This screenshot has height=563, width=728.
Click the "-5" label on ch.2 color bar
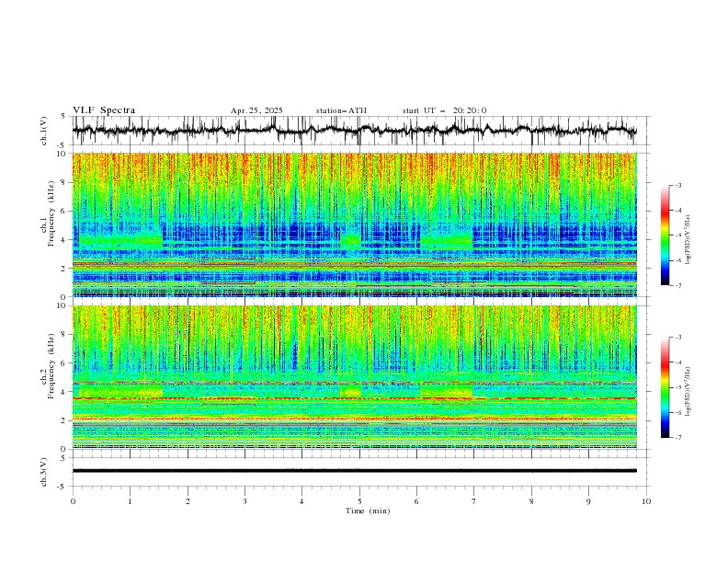[x=677, y=387]
